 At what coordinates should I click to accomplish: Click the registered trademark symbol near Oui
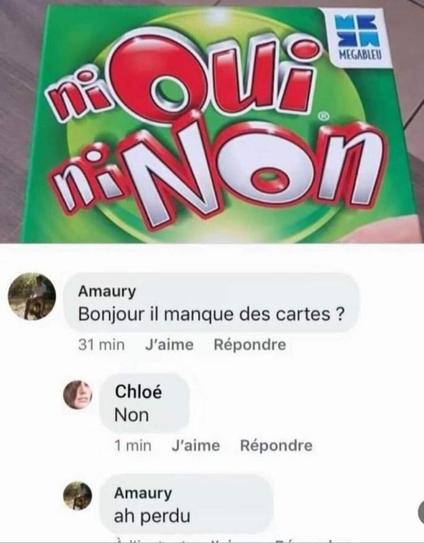323,117
